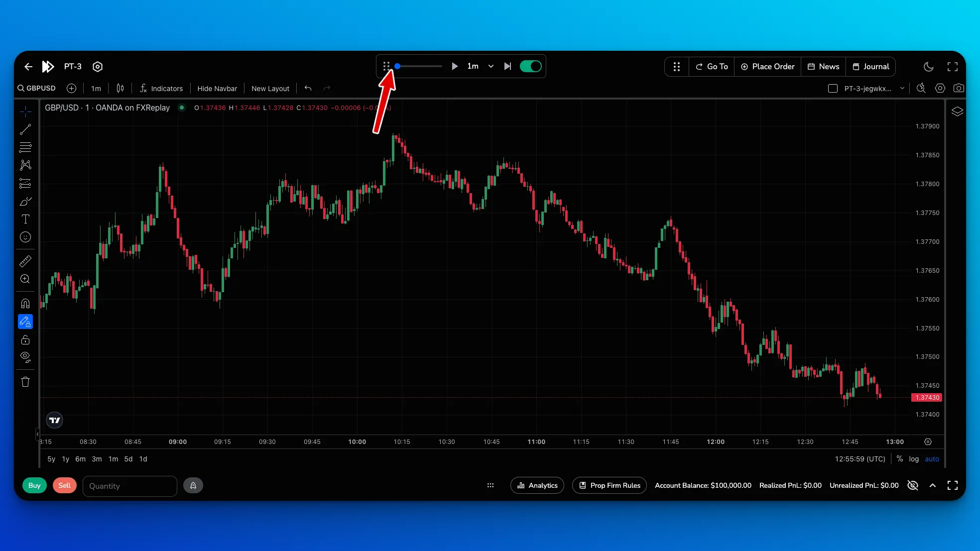980x551 pixels.
Task: Expand the PT-3-jegwkx layout dropdown
Action: pos(902,88)
